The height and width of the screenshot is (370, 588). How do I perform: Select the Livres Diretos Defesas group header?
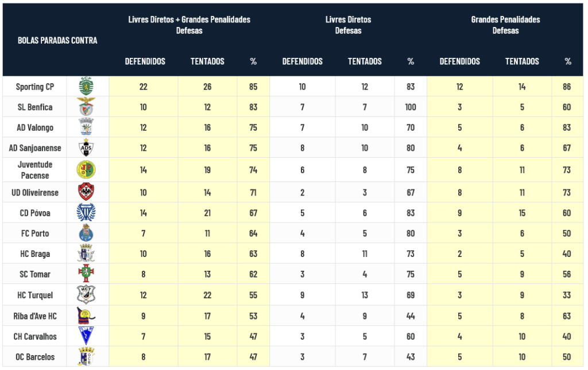[x=348, y=25]
